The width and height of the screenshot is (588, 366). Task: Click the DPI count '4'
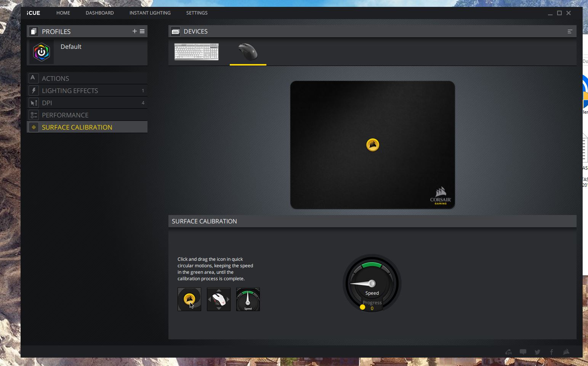(143, 103)
